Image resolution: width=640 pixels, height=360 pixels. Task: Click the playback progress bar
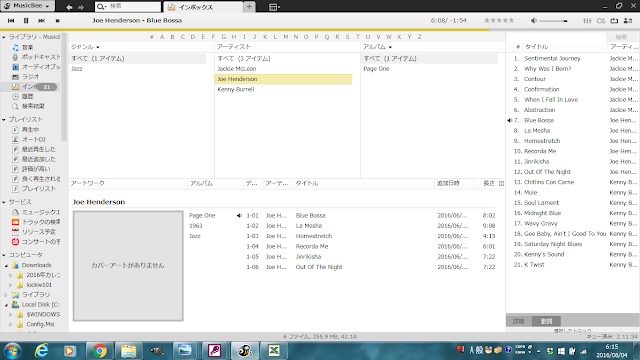tap(320, 30)
